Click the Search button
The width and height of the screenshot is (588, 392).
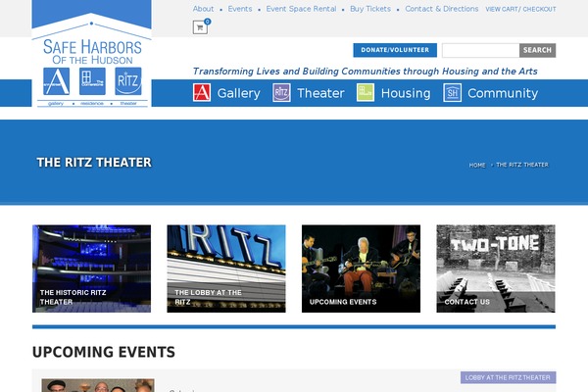(537, 50)
